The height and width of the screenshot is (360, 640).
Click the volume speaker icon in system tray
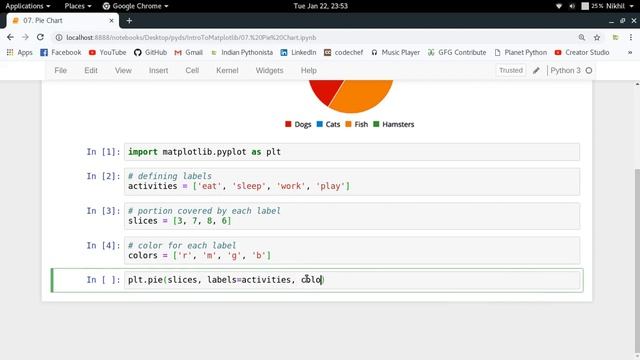point(572,6)
